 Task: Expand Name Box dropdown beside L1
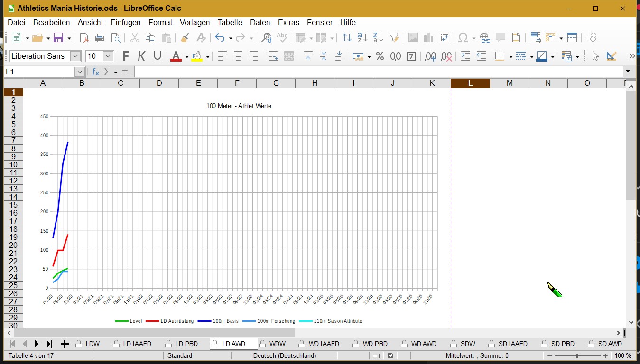(x=79, y=72)
